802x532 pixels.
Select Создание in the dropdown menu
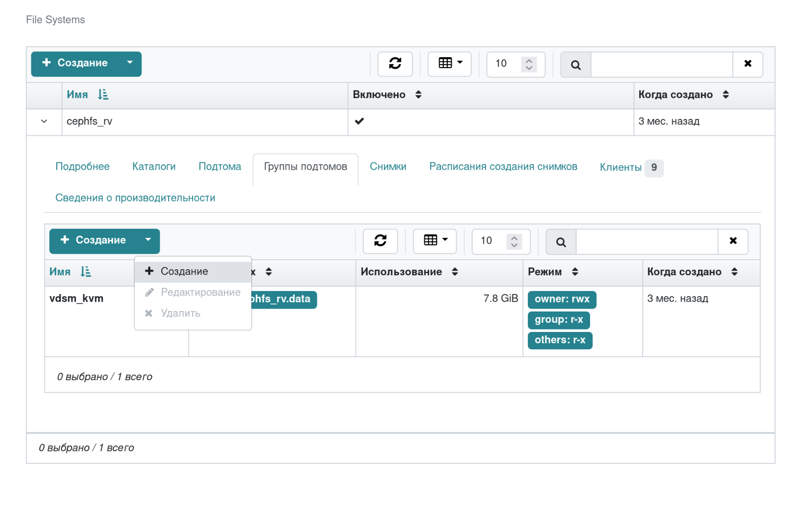click(x=184, y=272)
